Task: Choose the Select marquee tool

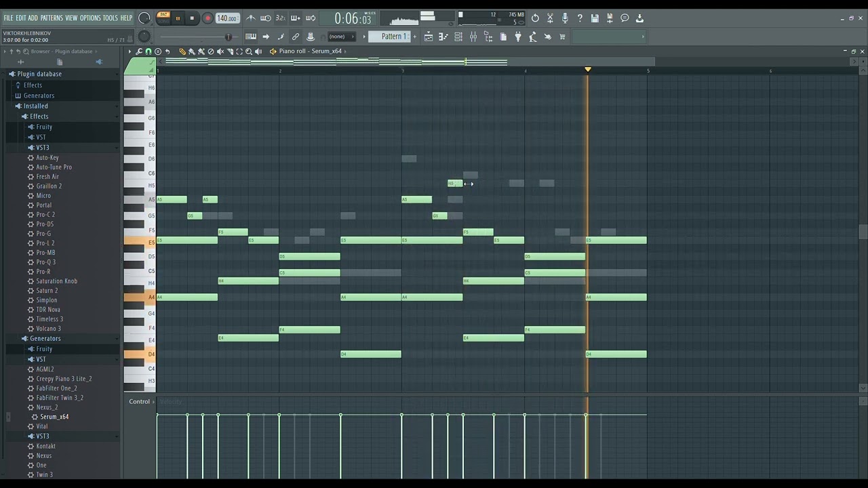Action: [x=239, y=52]
